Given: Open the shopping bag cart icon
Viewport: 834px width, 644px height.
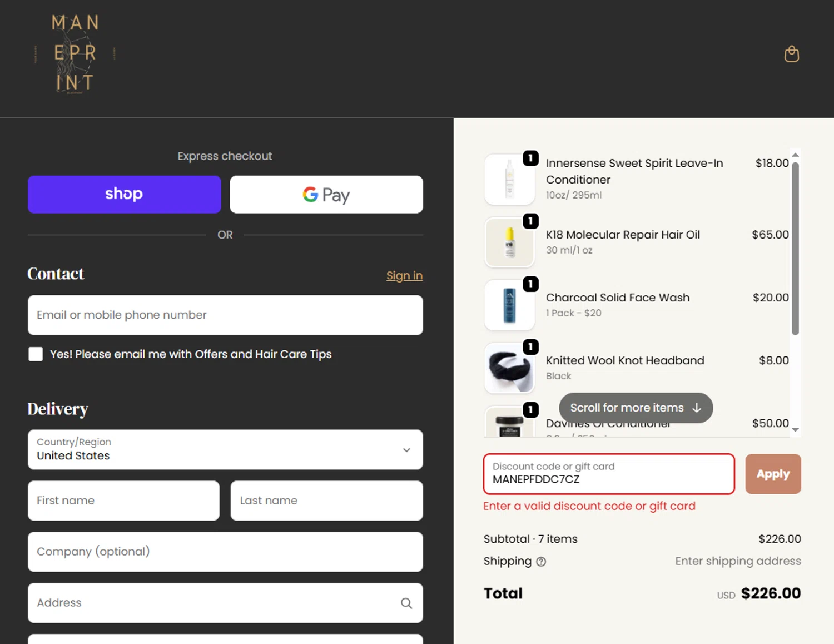Looking at the screenshot, I should [x=791, y=54].
